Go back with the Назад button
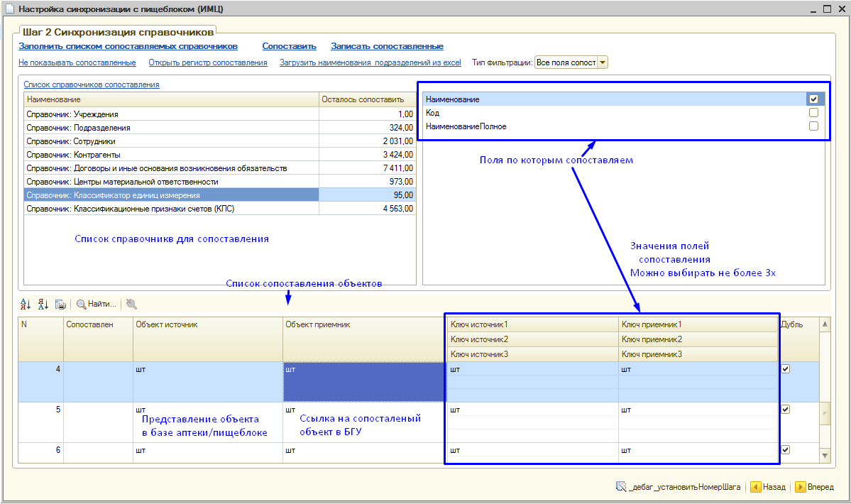The image size is (851, 504). (768, 487)
